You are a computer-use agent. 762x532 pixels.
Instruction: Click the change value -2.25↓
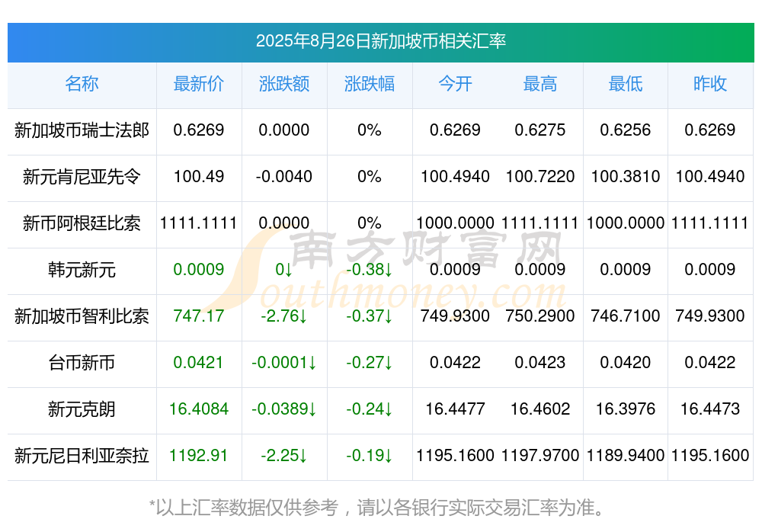pos(284,456)
